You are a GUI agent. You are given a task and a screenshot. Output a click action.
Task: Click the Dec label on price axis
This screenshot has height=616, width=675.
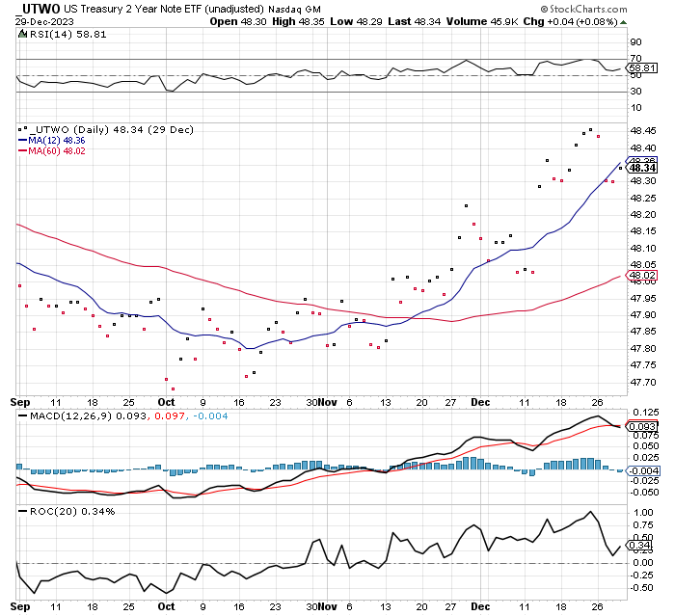pyautogui.click(x=480, y=402)
